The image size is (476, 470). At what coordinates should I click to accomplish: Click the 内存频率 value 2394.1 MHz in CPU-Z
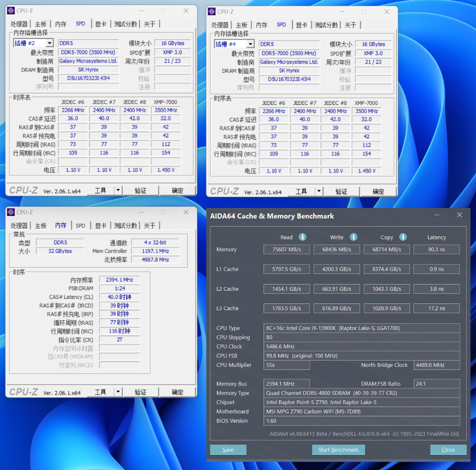click(x=120, y=279)
